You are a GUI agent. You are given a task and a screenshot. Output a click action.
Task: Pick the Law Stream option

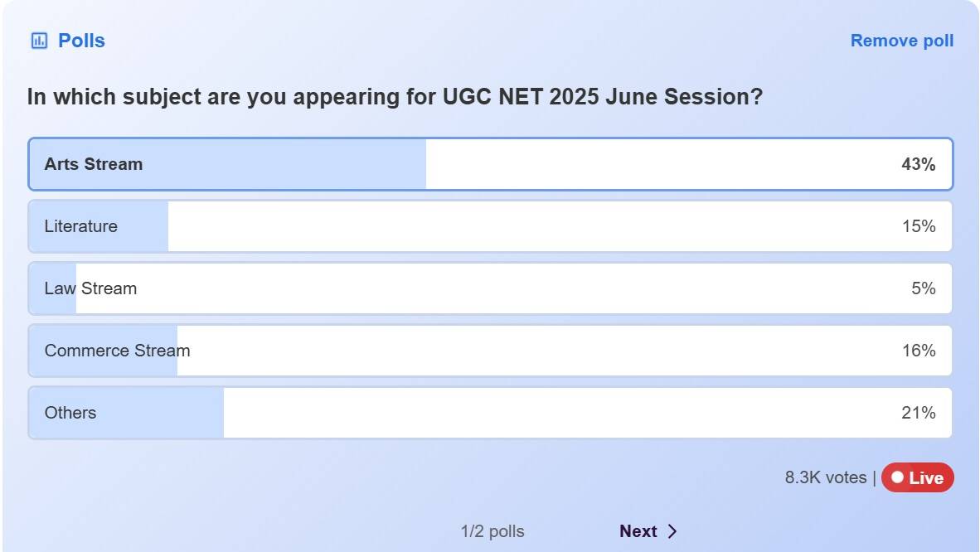(90, 288)
